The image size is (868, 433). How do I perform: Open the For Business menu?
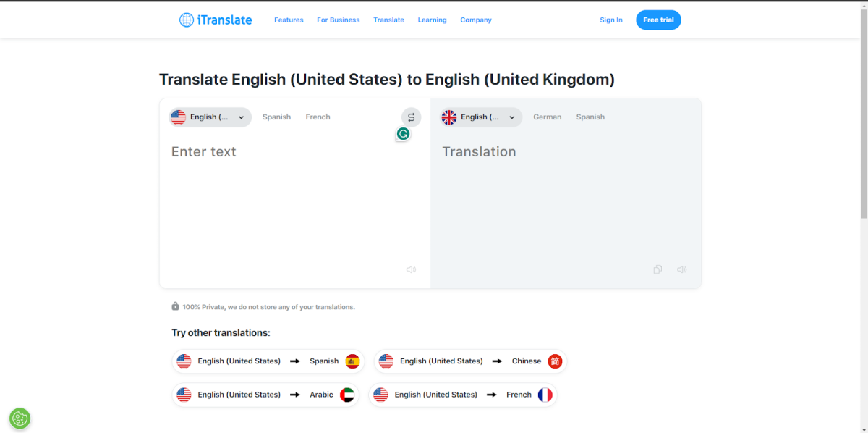coord(338,20)
